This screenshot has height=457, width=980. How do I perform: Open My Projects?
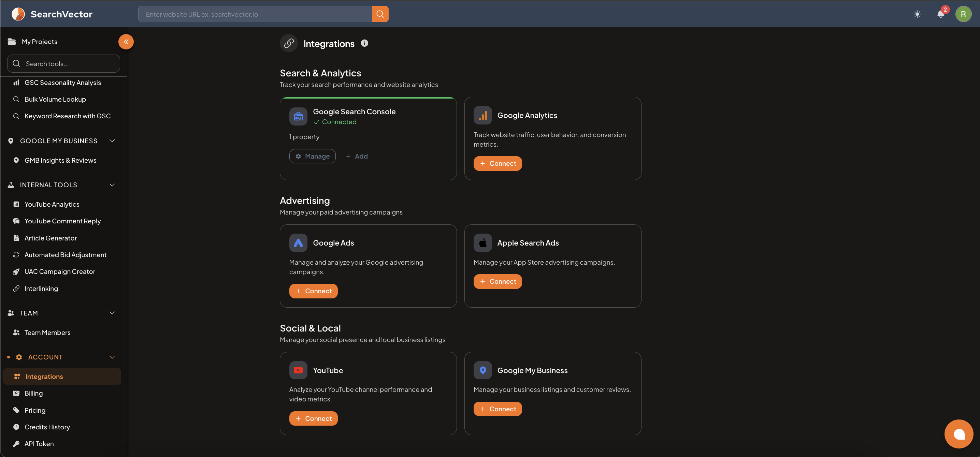(39, 42)
